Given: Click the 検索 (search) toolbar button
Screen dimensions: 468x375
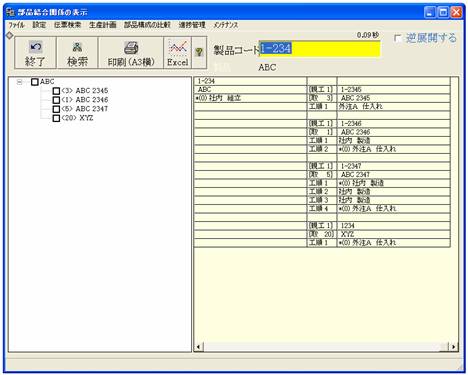Looking at the screenshot, I should (77, 53).
